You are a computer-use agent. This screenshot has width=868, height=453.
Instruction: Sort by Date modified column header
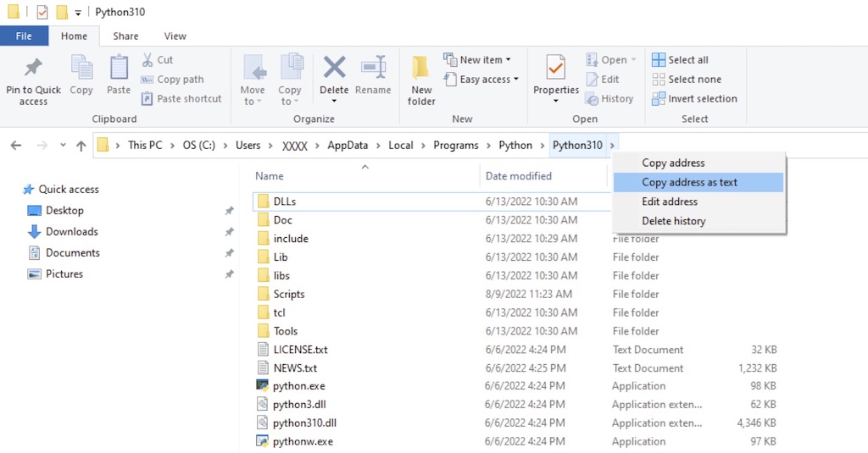pyautogui.click(x=519, y=176)
